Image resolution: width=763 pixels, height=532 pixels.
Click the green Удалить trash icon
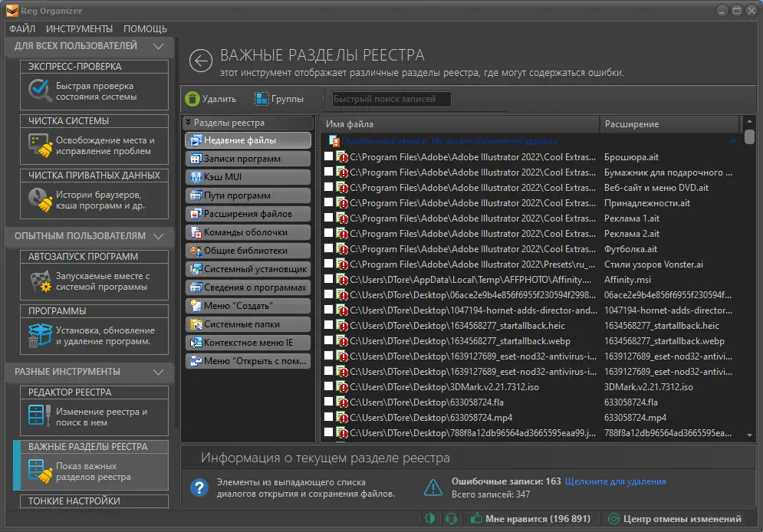pyautogui.click(x=192, y=99)
